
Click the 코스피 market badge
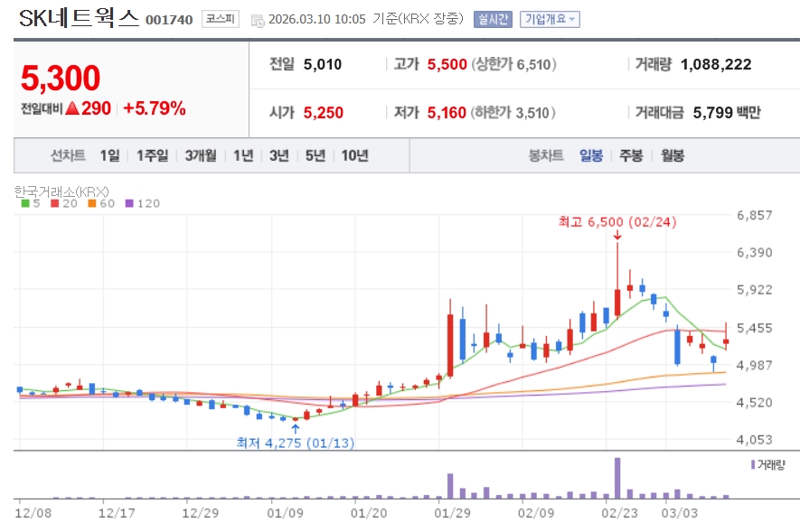[221, 19]
